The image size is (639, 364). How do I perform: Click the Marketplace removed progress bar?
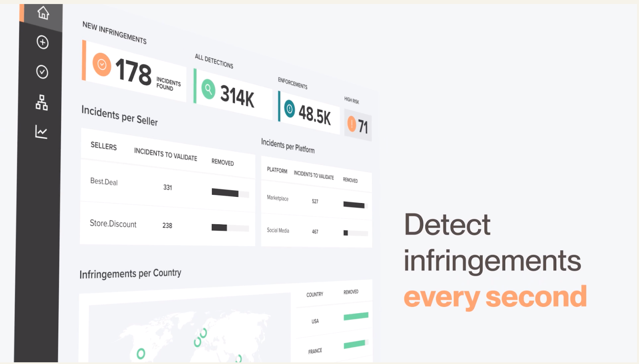(x=355, y=205)
